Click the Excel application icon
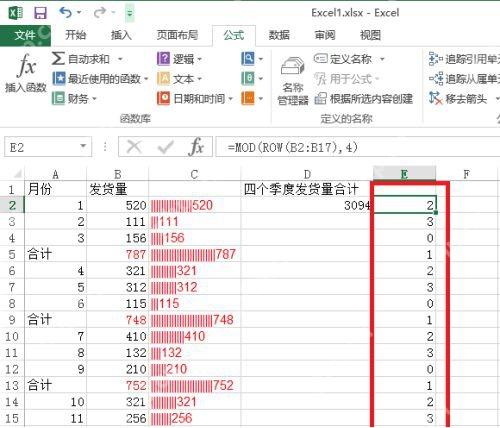500x428 pixels. [x=16, y=13]
